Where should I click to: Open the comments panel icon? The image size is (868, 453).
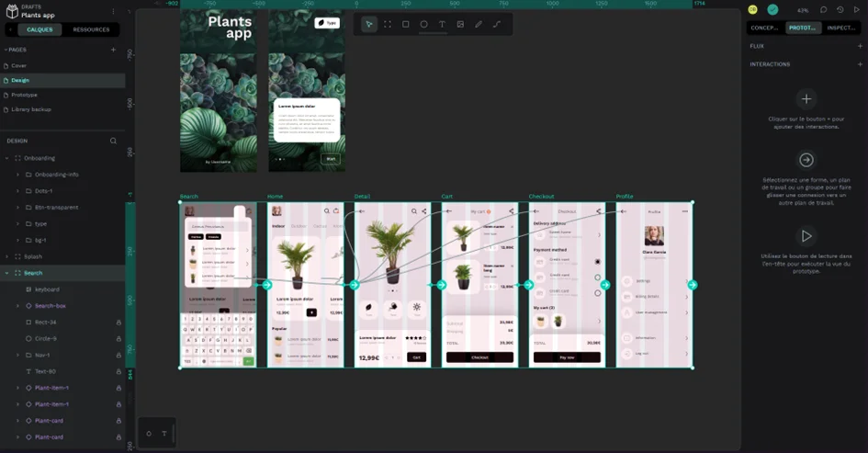[x=823, y=10]
